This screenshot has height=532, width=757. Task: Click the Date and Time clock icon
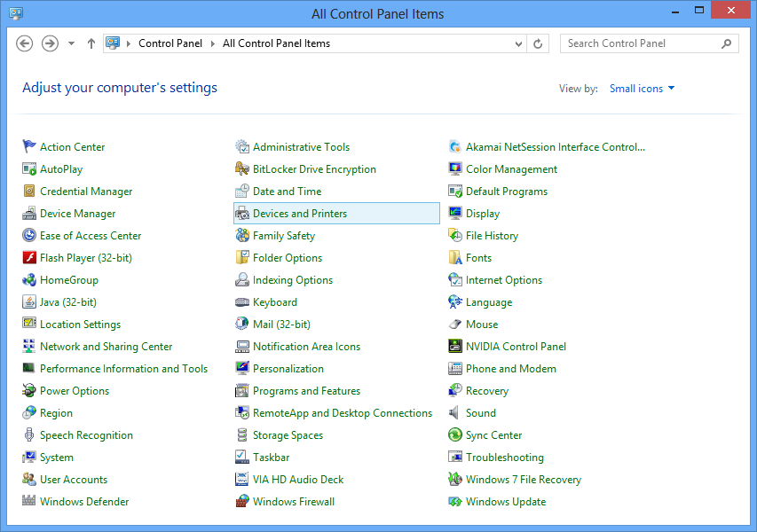point(242,191)
